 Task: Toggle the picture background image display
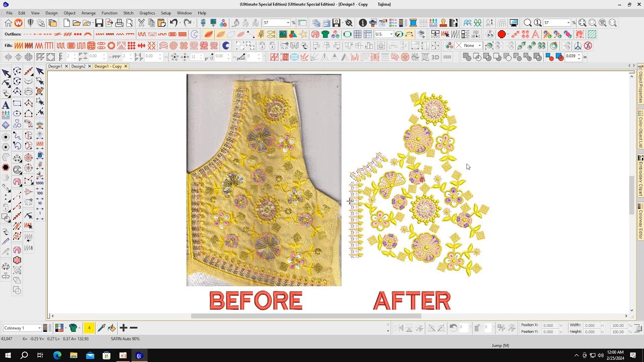(x=283, y=34)
